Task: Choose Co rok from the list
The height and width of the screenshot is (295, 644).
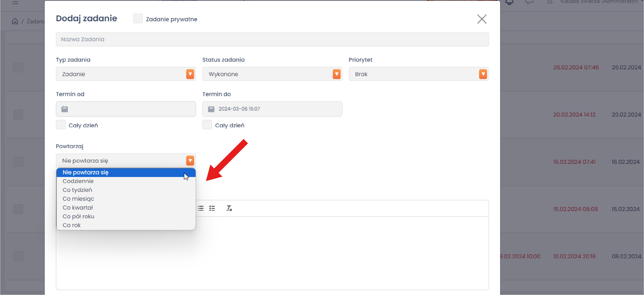Action: coord(72,225)
